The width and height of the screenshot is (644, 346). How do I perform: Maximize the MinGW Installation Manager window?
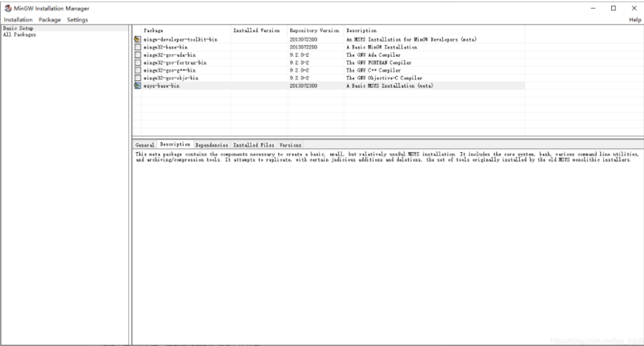click(x=614, y=8)
